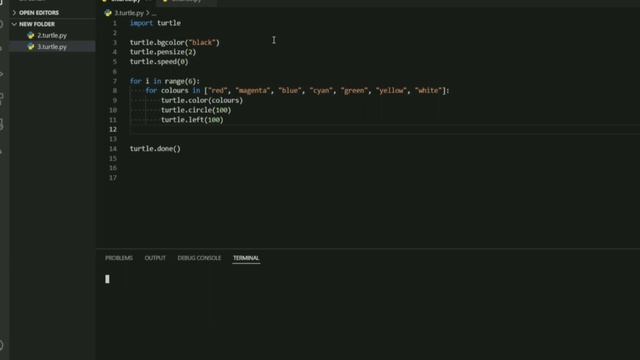Click Python icon beside 2.turtle.py

pos(31,36)
